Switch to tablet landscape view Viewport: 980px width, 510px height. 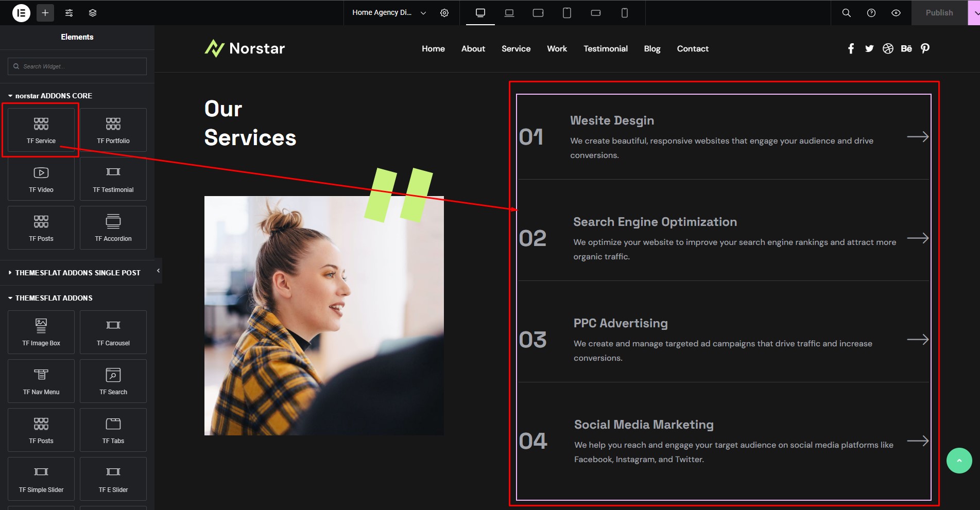click(x=538, y=13)
